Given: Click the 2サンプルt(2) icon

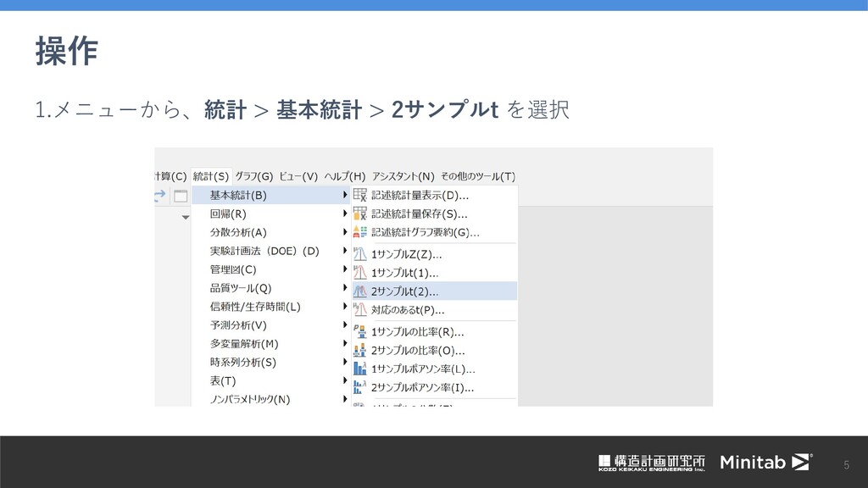Looking at the screenshot, I should (x=359, y=291).
